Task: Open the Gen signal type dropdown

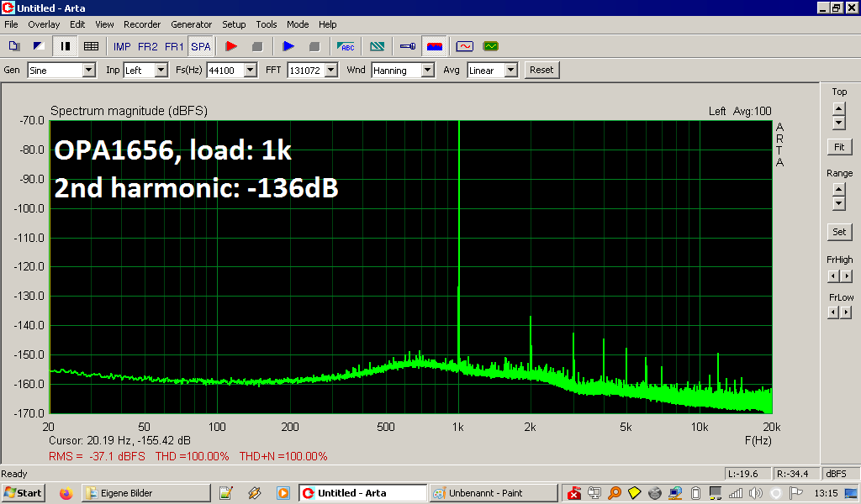Action: click(89, 71)
